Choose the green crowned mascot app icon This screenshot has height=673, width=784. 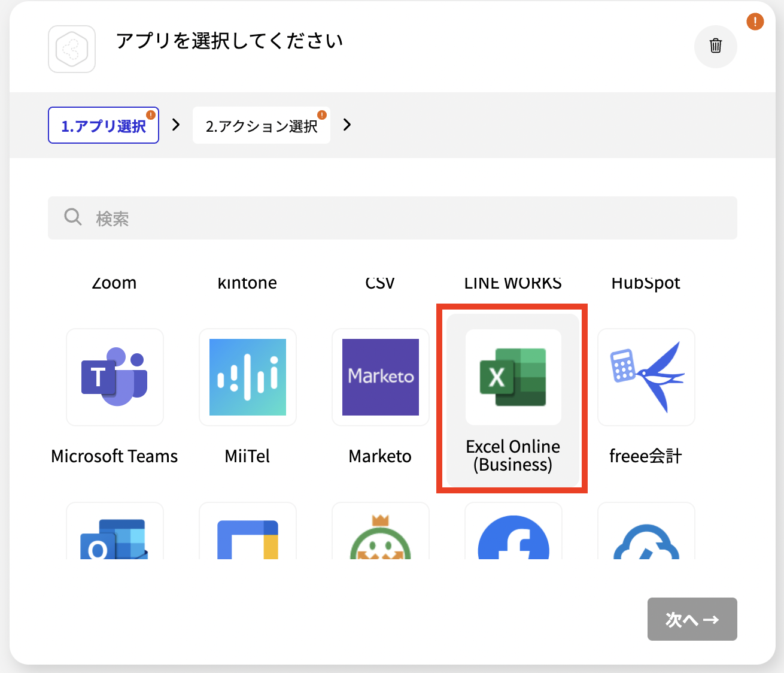[381, 531]
